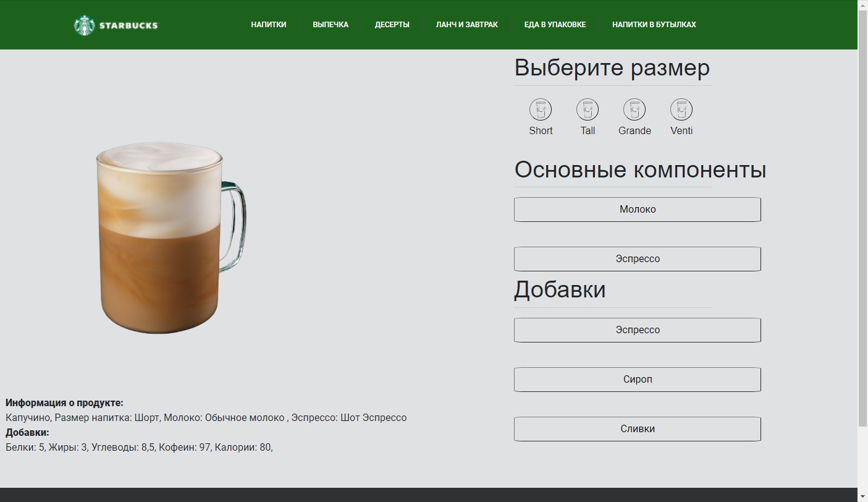868x502 pixels.
Task: Click the cappuccino mug image
Action: coord(170,238)
